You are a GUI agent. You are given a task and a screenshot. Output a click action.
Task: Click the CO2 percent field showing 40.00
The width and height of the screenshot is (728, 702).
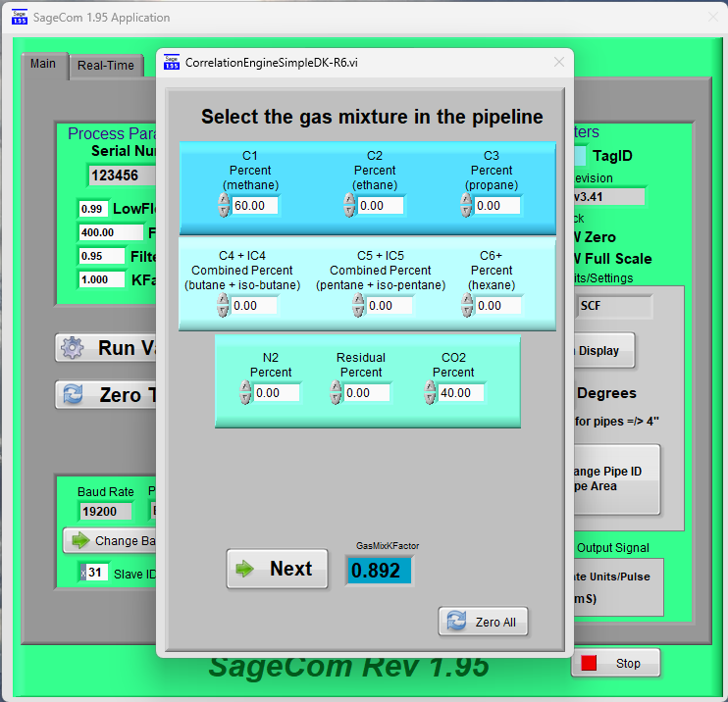coord(461,393)
